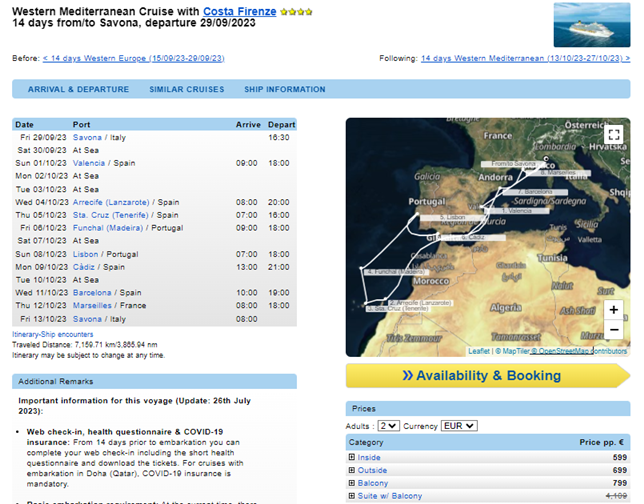The width and height of the screenshot is (644, 504).
Task: Open the Valencia port link
Action: [89, 163]
